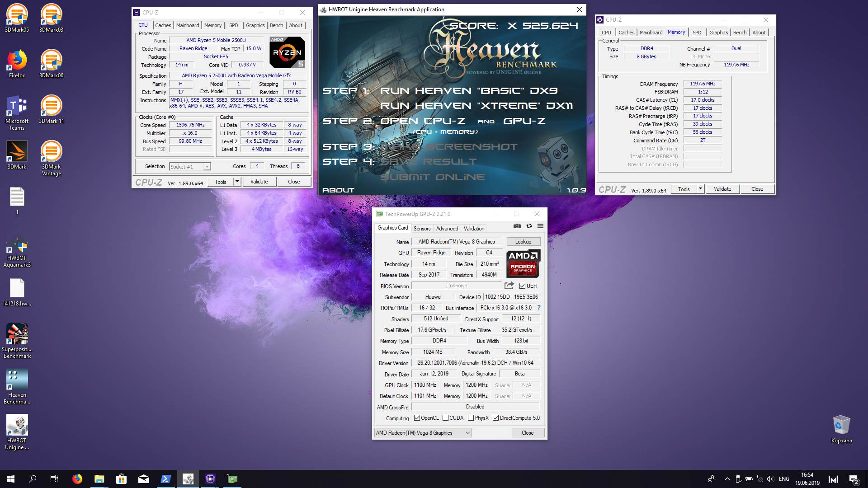Open the HWBOT Aquamark3 desktop icon
868x488 pixels.
17,252
